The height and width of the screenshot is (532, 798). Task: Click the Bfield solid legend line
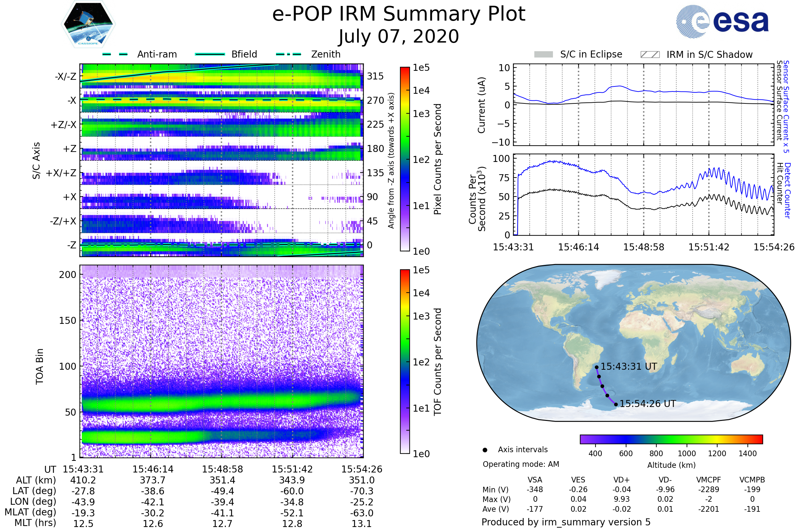(x=210, y=54)
